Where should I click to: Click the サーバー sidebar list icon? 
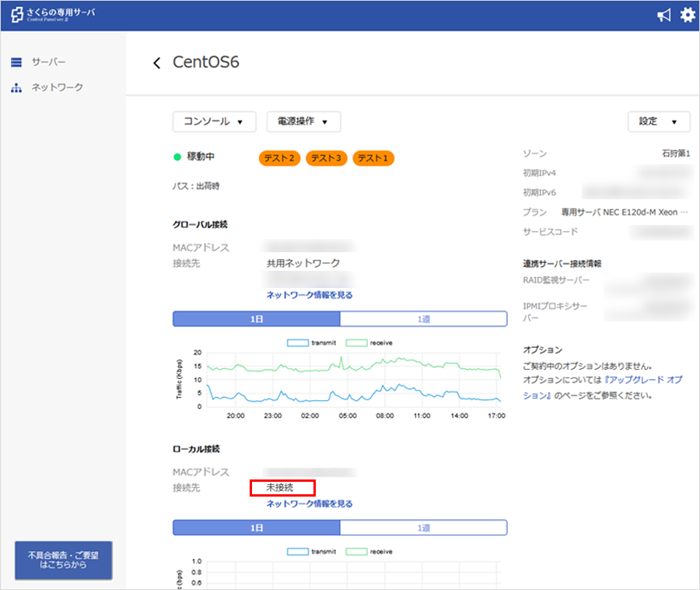click(x=16, y=62)
